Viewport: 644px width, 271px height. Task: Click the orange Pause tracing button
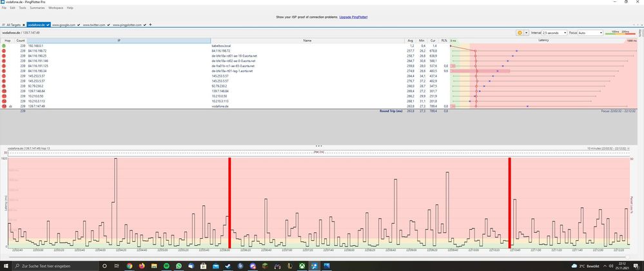coord(520,32)
